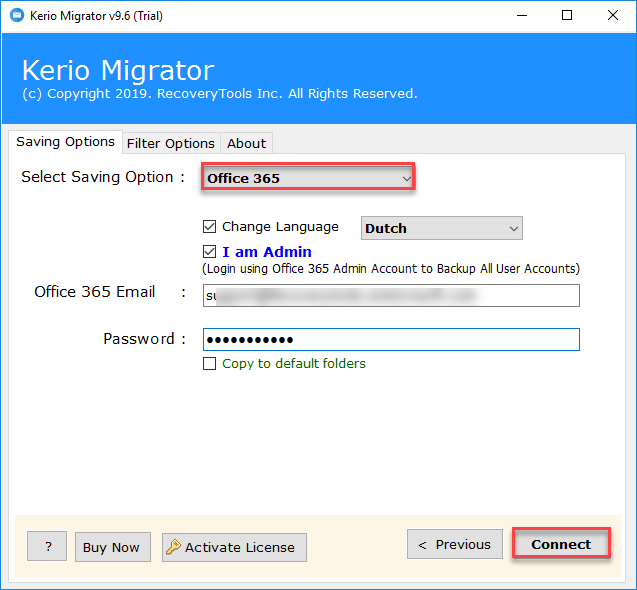
Task: Open help with the question mark button
Action: pos(47,546)
